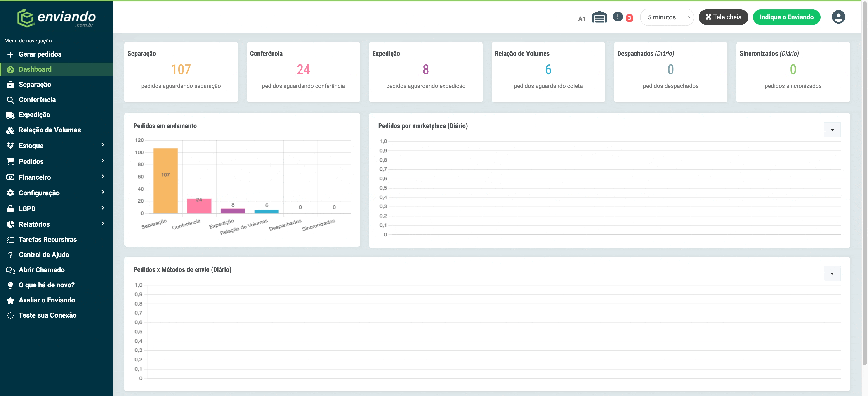This screenshot has height=396, width=868.
Task: Open the 5 minutos refresh interval dropdown
Action: point(667,17)
